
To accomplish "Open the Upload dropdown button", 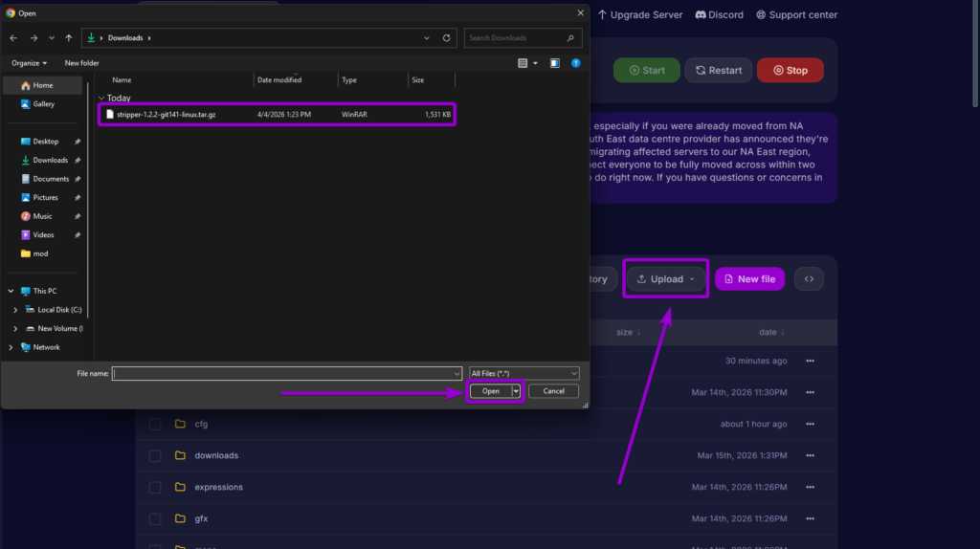I will click(666, 279).
